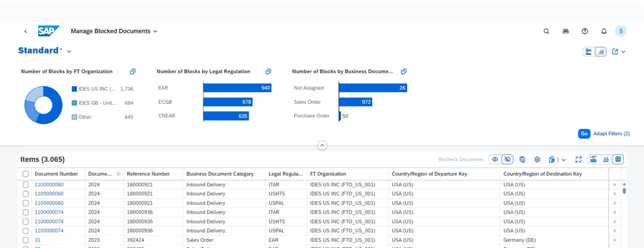Switch to table-only view icon
The image size is (644, 248).
point(618,159)
